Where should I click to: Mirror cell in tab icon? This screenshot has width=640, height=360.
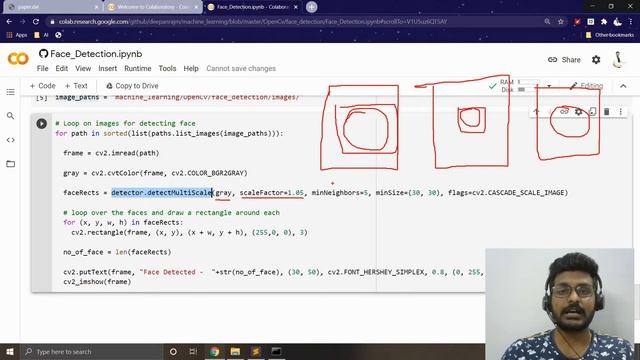[593, 111]
